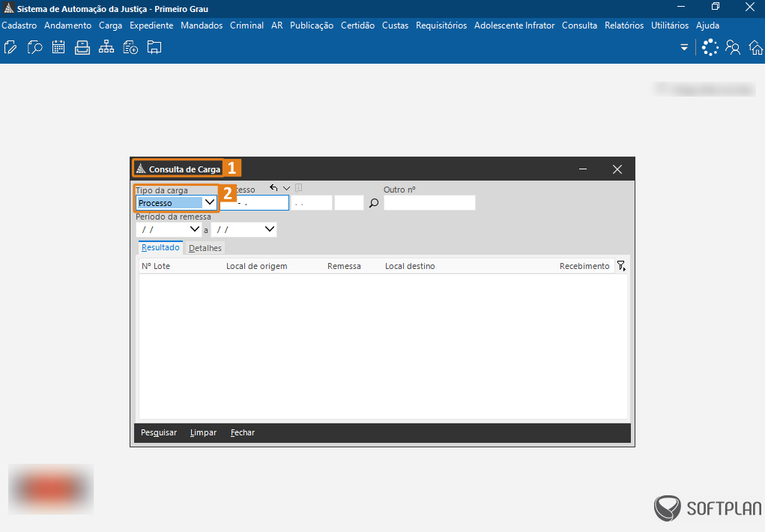
Task: Click the document with plus icon
Action: coord(130,48)
